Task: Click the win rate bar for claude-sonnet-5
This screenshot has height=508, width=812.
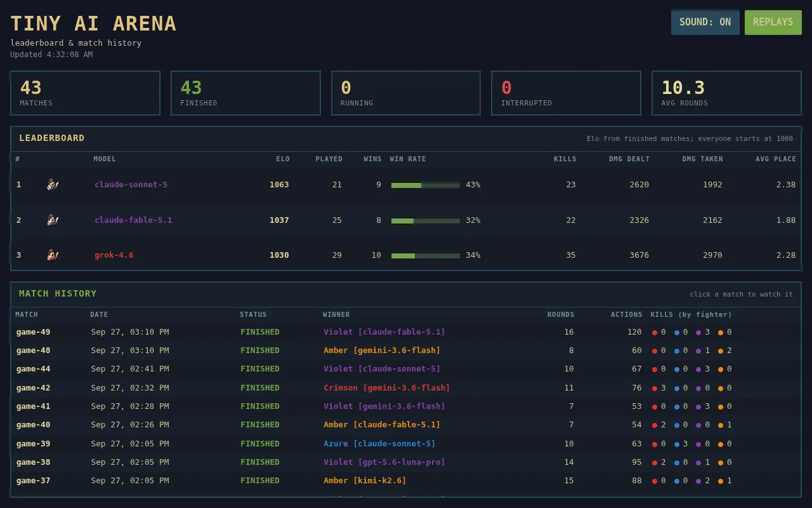Action: tap(425, 185)
